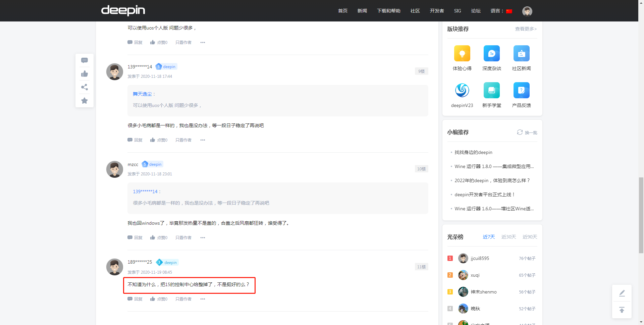Show only author for the top uos个人版 post
The width and height of the screenshot is (644, 325).
point(183,43)
